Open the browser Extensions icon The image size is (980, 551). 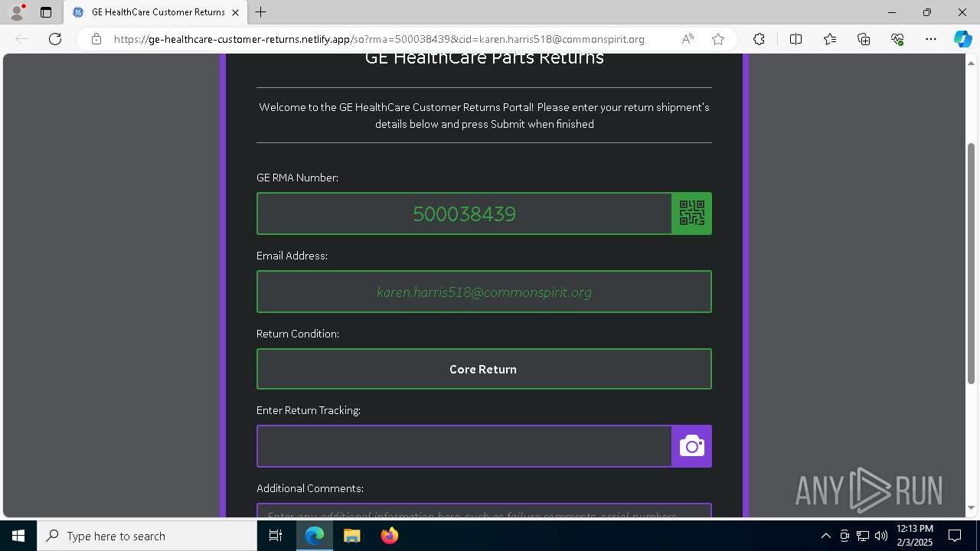point(759,39)
